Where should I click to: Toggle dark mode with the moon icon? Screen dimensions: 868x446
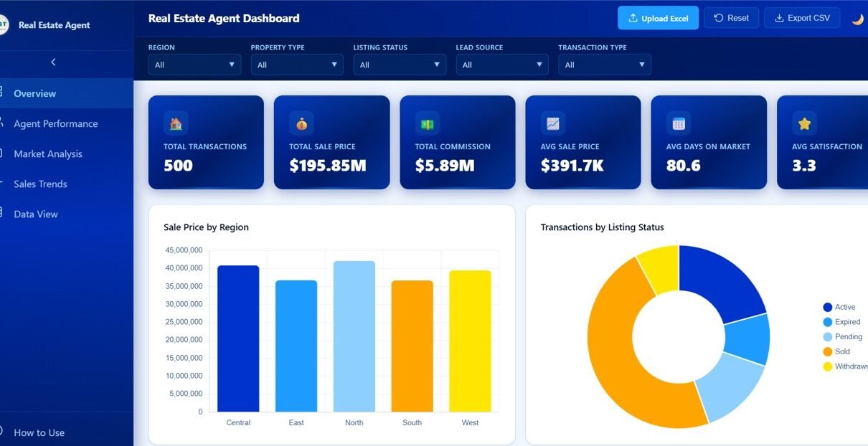tap(857, 19)
